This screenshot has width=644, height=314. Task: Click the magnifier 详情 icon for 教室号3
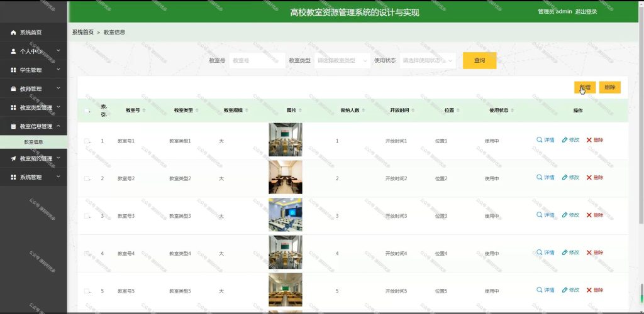[x=539, y=215]
